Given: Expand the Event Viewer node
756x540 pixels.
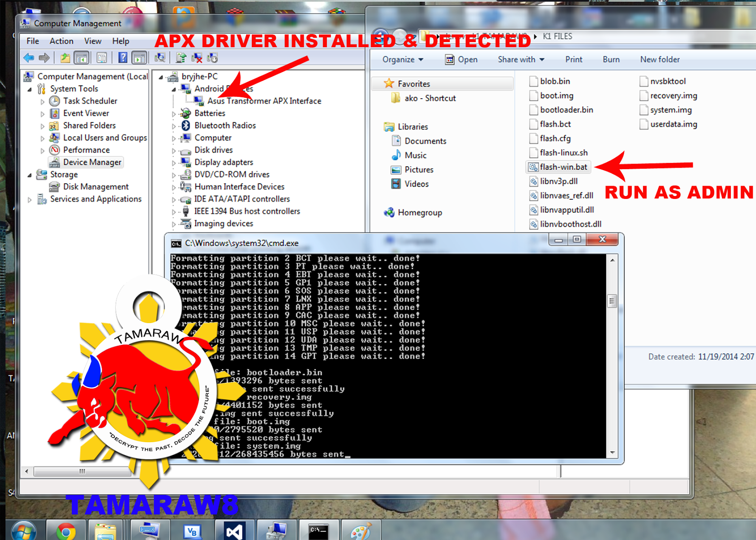Looking at the screenshot, I should [43, 114].
